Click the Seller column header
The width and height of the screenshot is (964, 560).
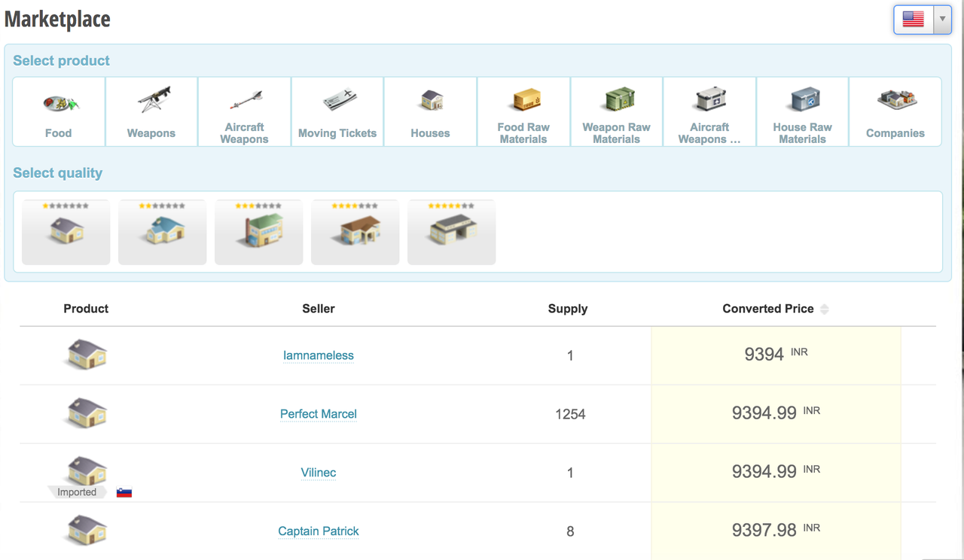[x=319, y=309]
